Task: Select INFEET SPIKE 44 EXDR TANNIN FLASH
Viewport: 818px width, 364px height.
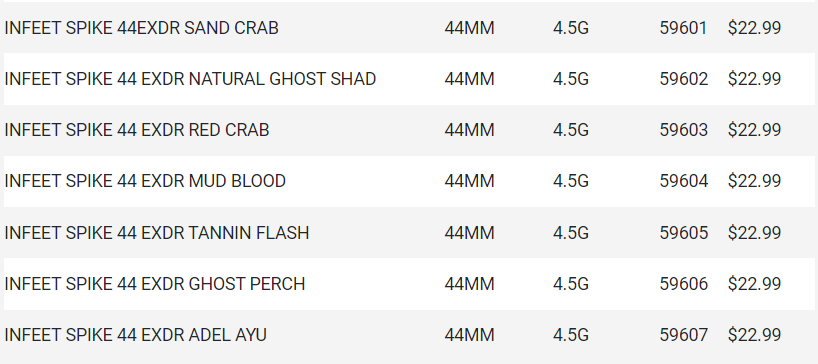Action: click(x=157, y=232)
